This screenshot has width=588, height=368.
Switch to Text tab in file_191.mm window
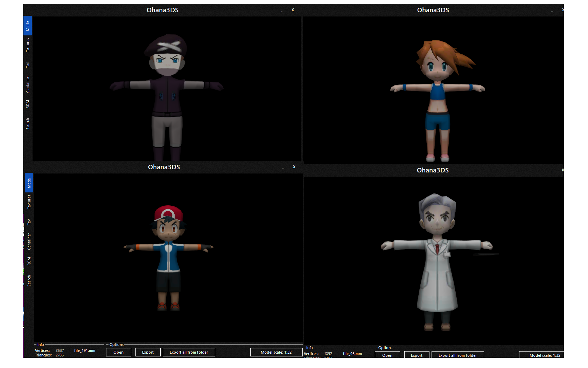29,222
